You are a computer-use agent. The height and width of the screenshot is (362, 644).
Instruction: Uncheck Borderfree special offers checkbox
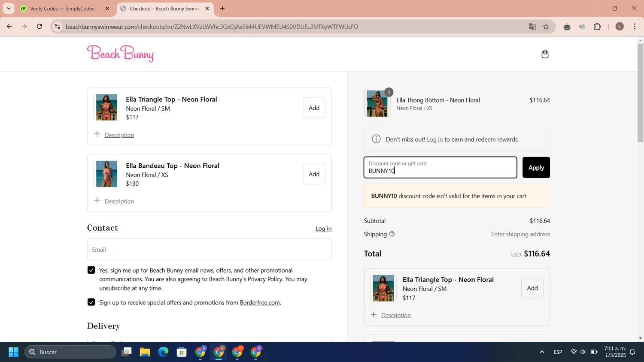[91, 302]
